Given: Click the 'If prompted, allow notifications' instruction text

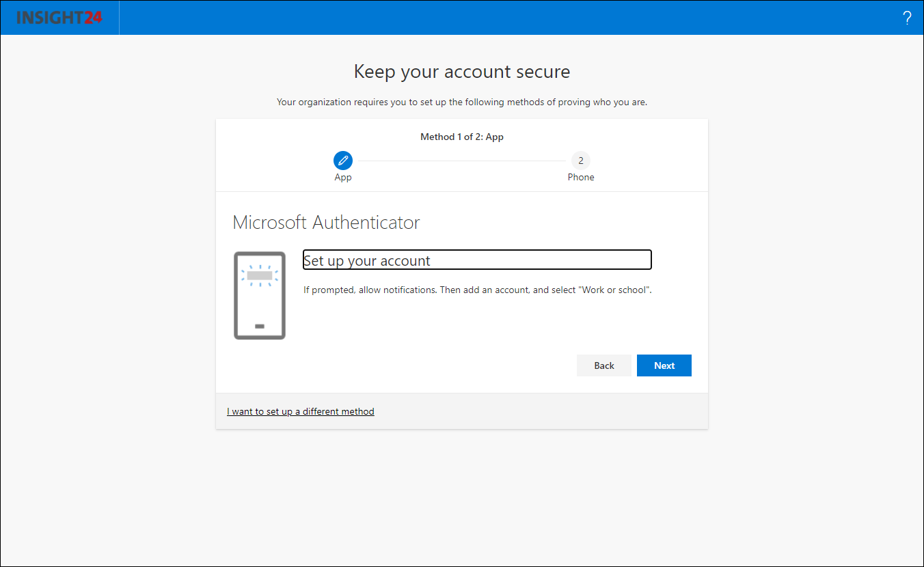Looking at the screenshot, I should tap(478, 290).
